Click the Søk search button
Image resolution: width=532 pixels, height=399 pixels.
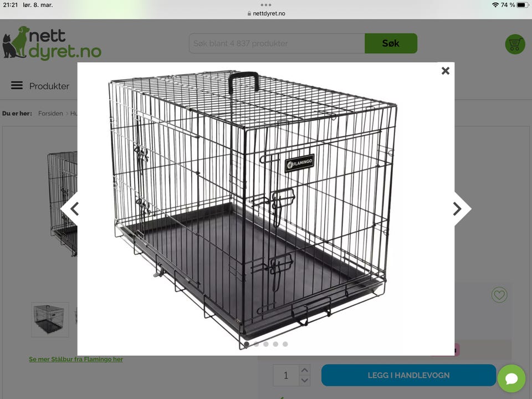(391, 43)
